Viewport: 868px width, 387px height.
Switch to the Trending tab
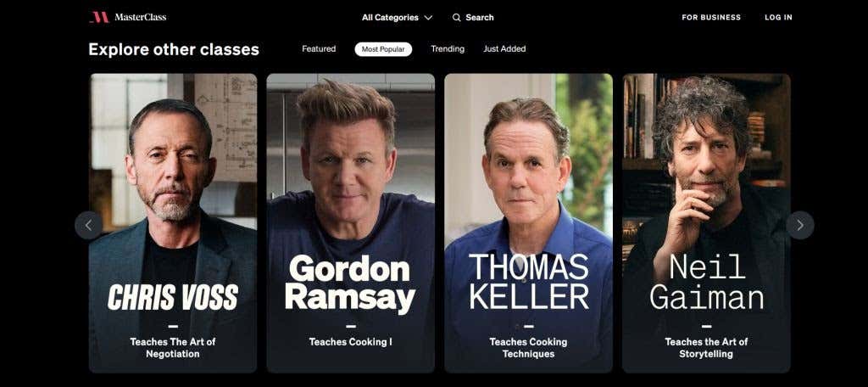[x=448, y=48]
